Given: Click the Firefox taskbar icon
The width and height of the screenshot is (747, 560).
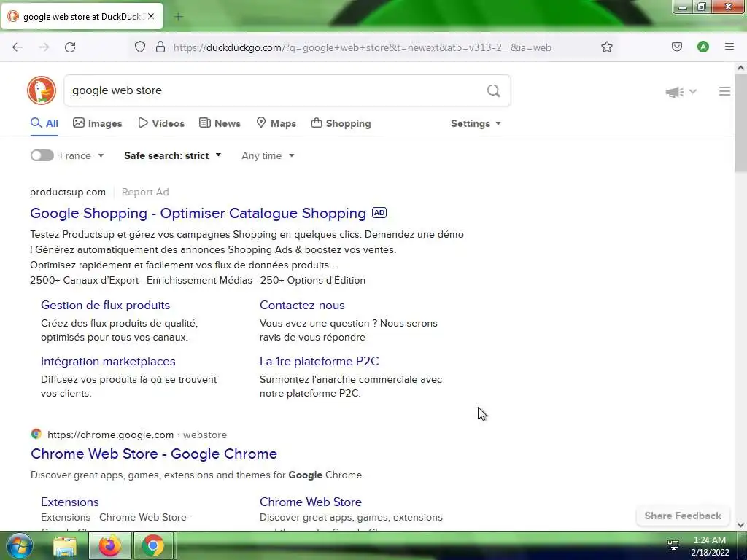Looking at the screenshot, I should tap(109, 545).
